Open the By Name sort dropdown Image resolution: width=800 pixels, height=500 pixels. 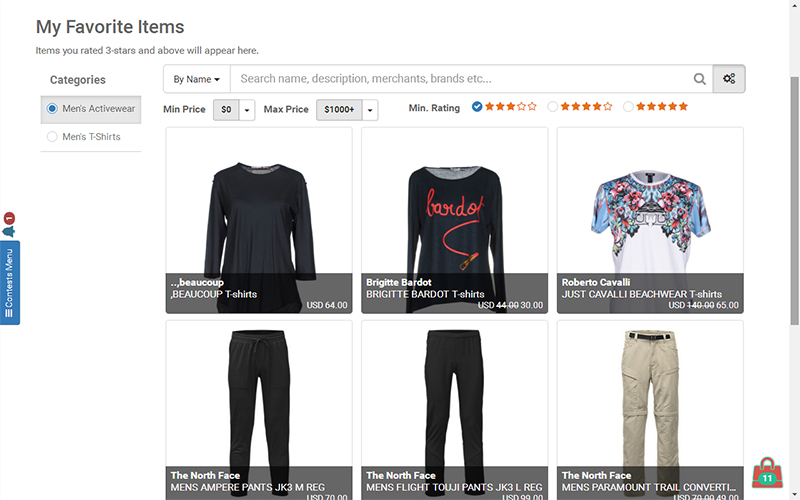tap(197, 79)
